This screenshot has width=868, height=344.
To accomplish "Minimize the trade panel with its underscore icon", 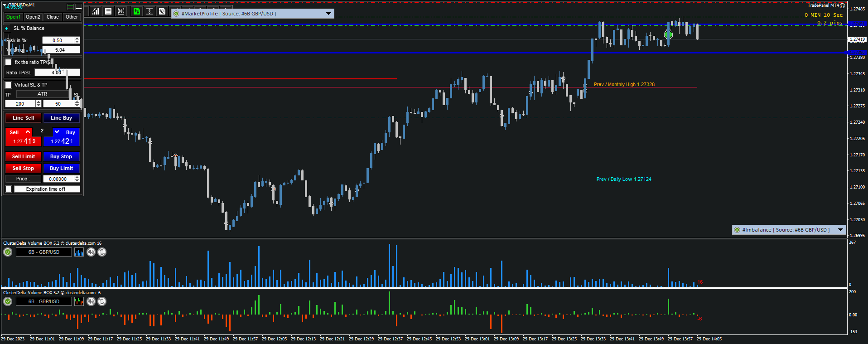I will tap(78, 7).
